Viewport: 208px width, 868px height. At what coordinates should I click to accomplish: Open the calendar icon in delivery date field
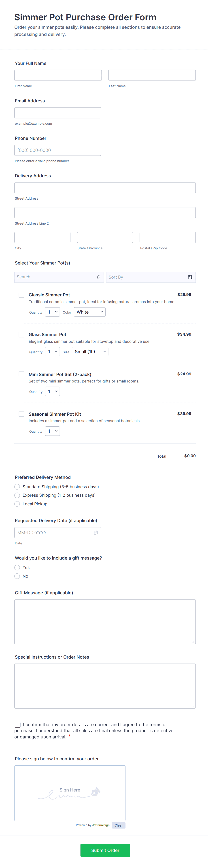click(96, 532)
